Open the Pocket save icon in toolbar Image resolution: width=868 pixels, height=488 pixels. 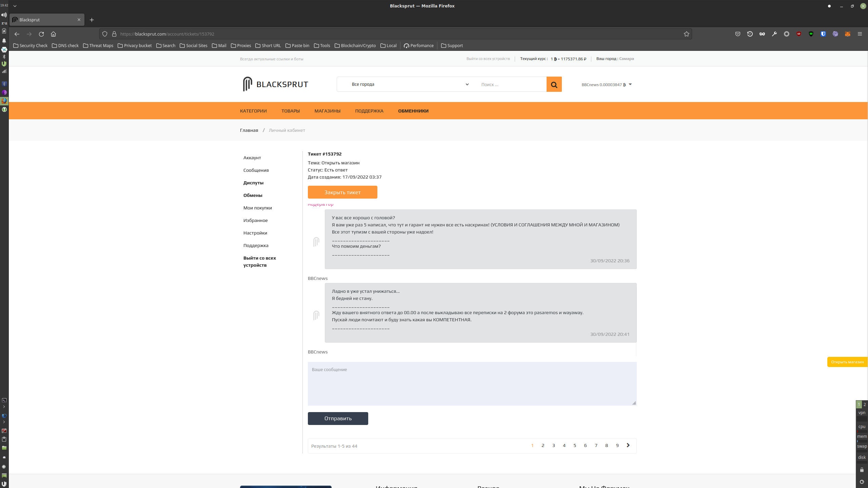738,34
